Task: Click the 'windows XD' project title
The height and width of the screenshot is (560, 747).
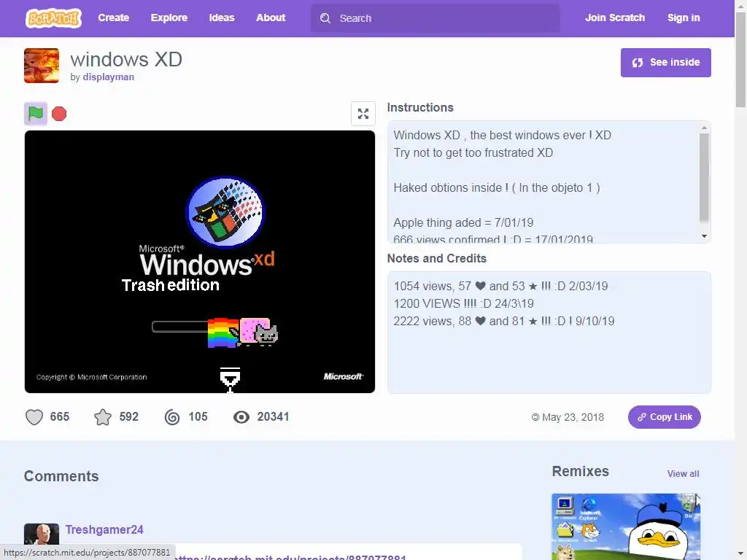Action: click(126, 60)
